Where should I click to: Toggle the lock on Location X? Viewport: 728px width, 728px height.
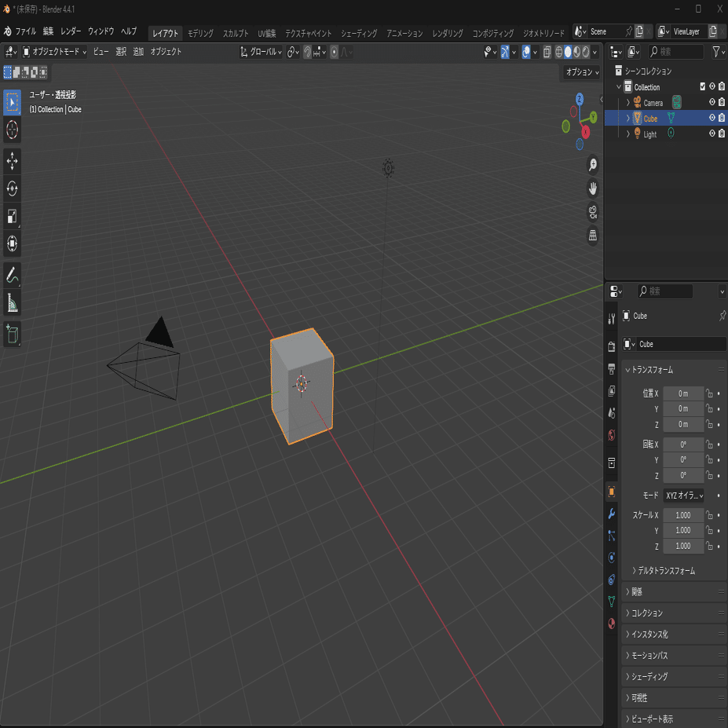pyautogui.click(x=709, y=393)
